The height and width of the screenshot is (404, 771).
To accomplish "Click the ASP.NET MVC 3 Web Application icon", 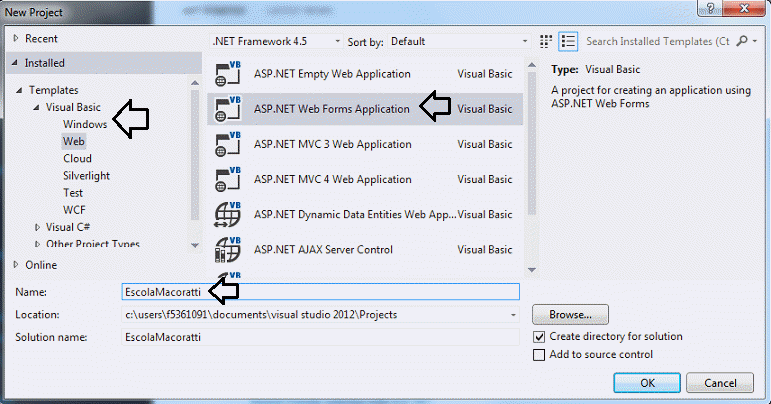I will tap(227, 145).
